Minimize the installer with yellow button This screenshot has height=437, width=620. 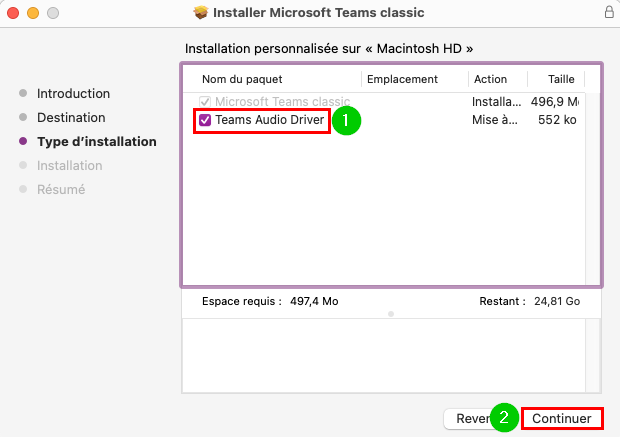[33, 13]
